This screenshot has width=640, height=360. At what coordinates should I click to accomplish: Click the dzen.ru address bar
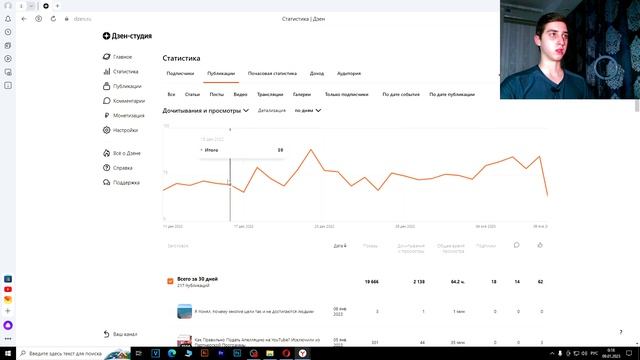coord(82,19)
